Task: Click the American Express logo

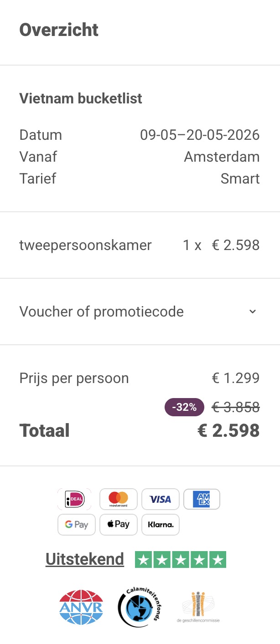Action: [x=202, y=499]
